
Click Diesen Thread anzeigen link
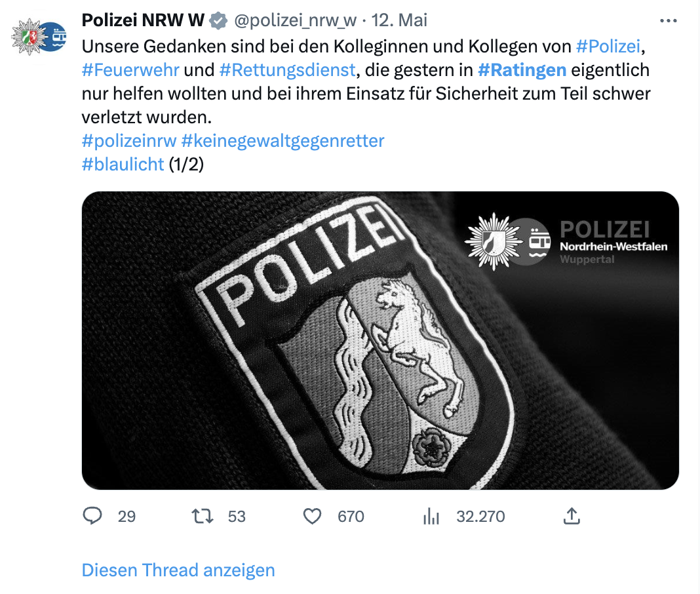178,570
